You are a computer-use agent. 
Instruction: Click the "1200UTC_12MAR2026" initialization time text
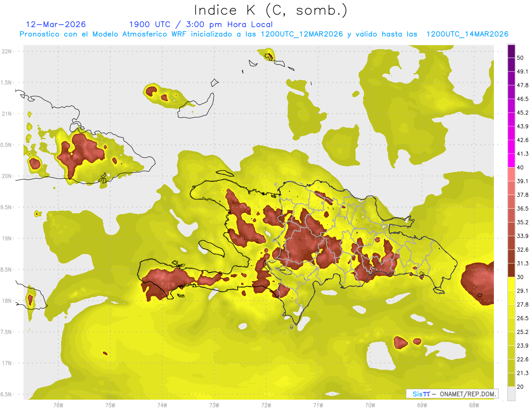coord(301,34)
